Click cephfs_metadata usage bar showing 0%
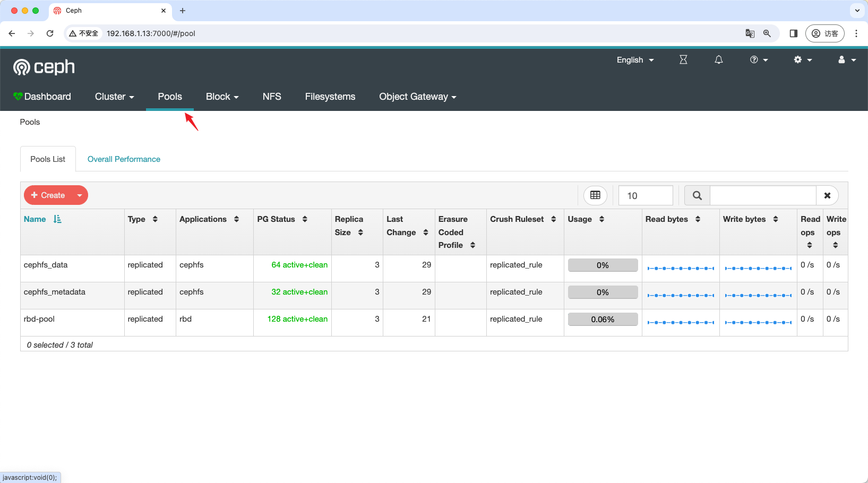The width and height of the screenshot is (868, 483). (x=603, y=292)
